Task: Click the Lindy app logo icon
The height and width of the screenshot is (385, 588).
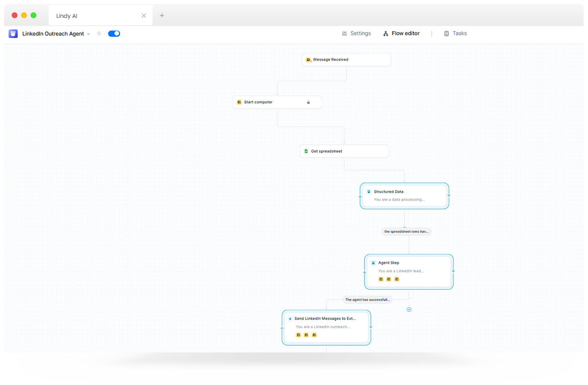Action: click(x=13, y=33)
